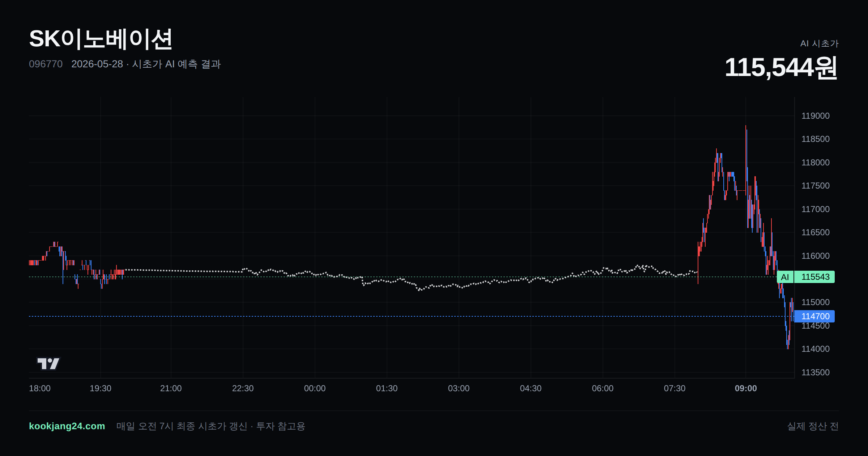Click the 117500 price axis value
The height and width of the screenshot is (456, 868).
click(816, 186)
